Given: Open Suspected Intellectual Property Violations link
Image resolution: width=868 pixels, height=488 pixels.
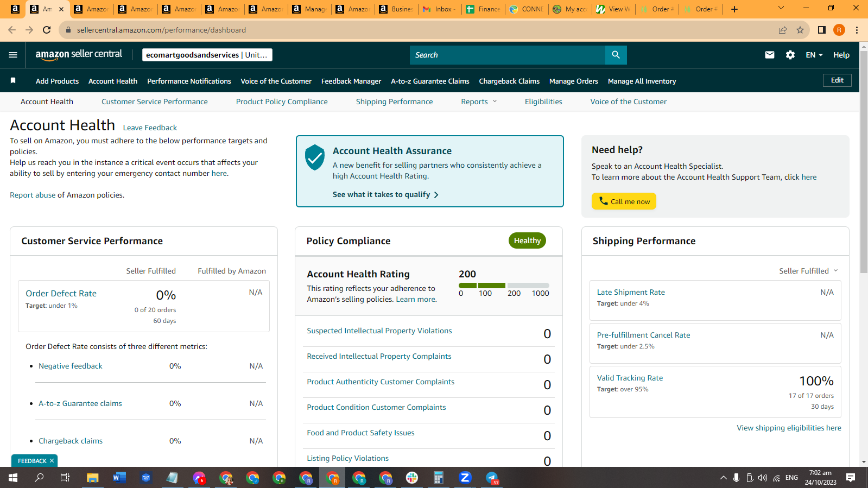Looking at the screenshot, I should pyautogui.click(x=379, y=331).
